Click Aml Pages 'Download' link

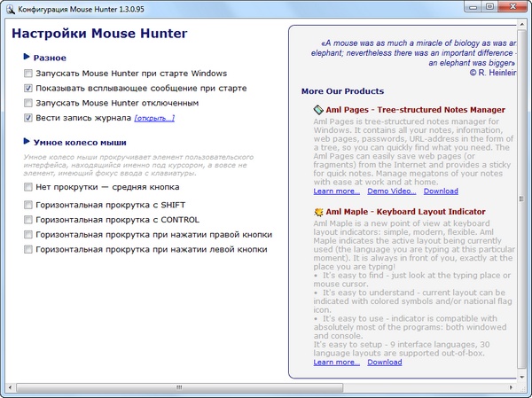tap(441, 191)
